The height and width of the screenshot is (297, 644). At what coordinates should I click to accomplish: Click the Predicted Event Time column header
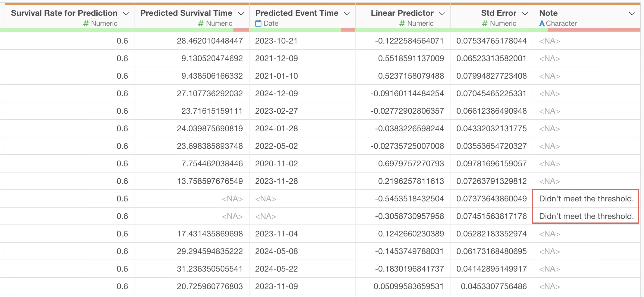[297, 13]
